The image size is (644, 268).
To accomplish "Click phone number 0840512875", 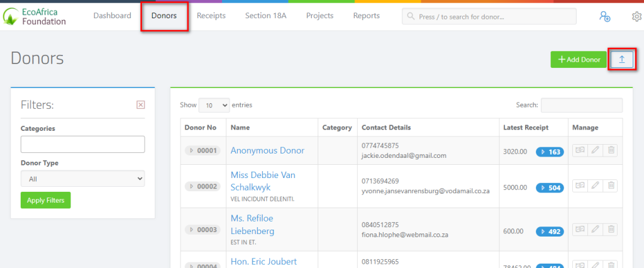I will 380,225.
